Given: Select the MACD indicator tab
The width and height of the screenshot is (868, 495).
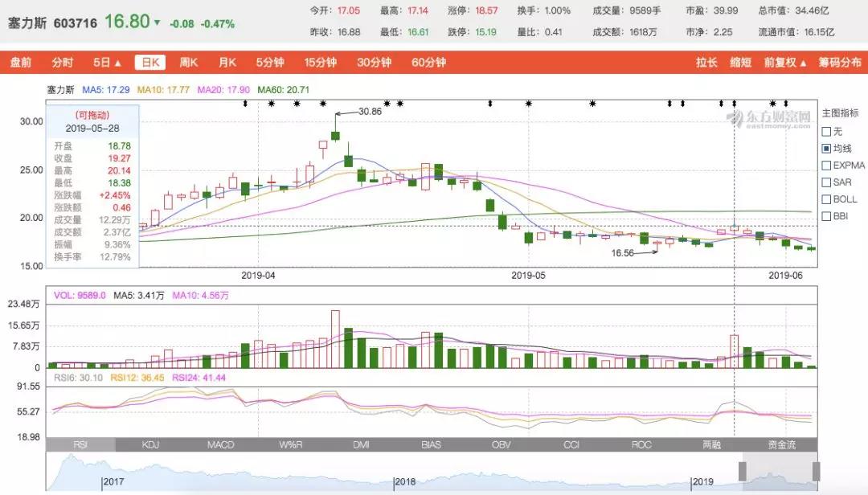Looking at the screenshot, I should pos(221,444).
